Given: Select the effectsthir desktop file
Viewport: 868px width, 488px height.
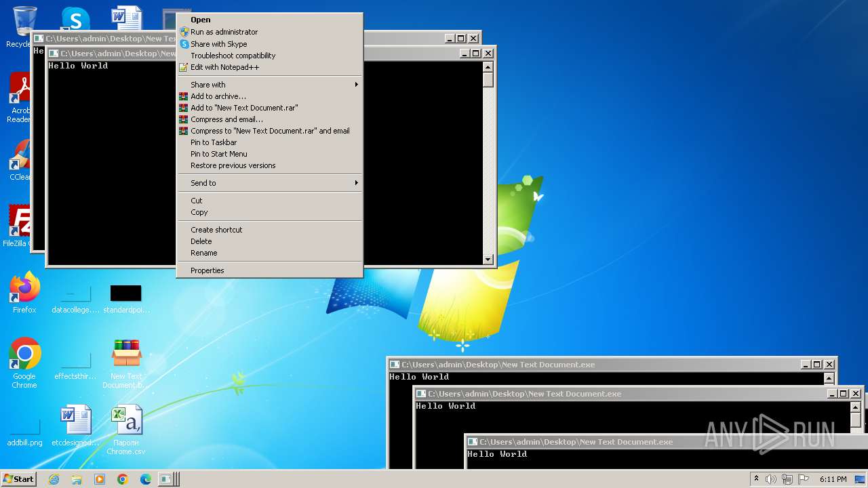Looking at the screenshot, I should 75,365.
